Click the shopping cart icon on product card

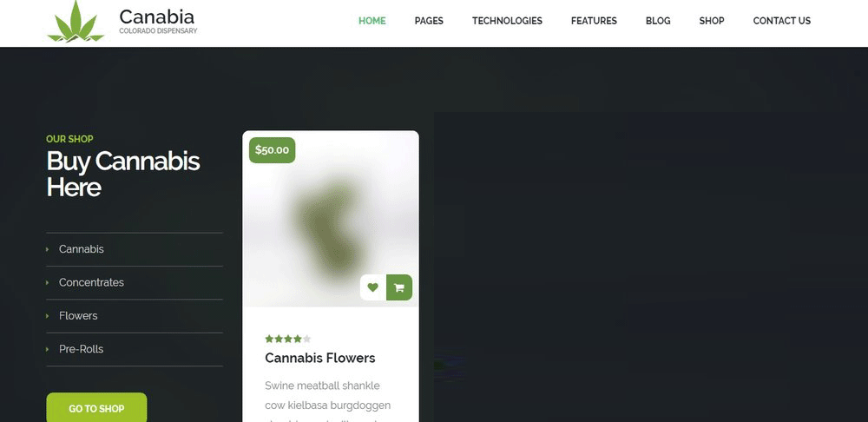point(399,287)
